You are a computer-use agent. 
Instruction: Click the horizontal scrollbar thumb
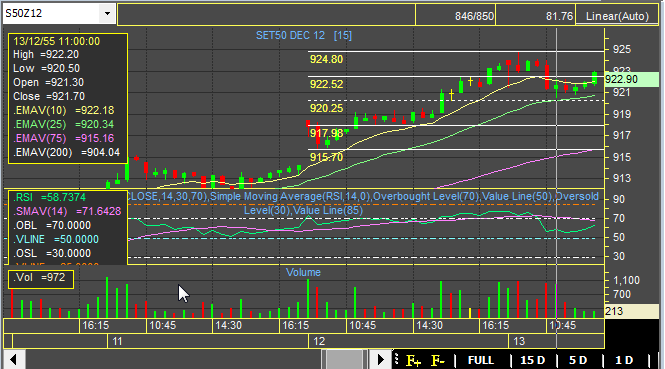(x=344, y=360)
